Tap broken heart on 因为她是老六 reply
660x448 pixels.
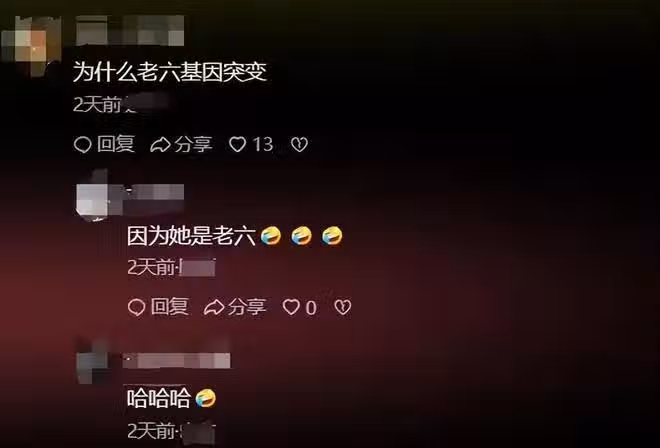coord(343,307)
